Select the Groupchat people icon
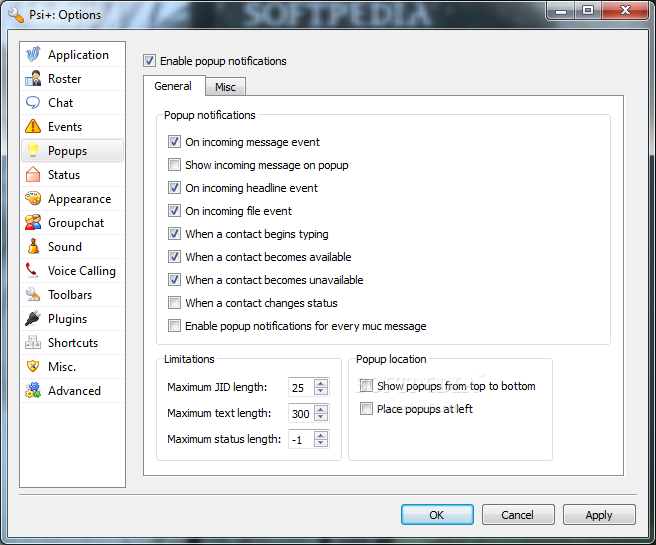 click(33, 223)
